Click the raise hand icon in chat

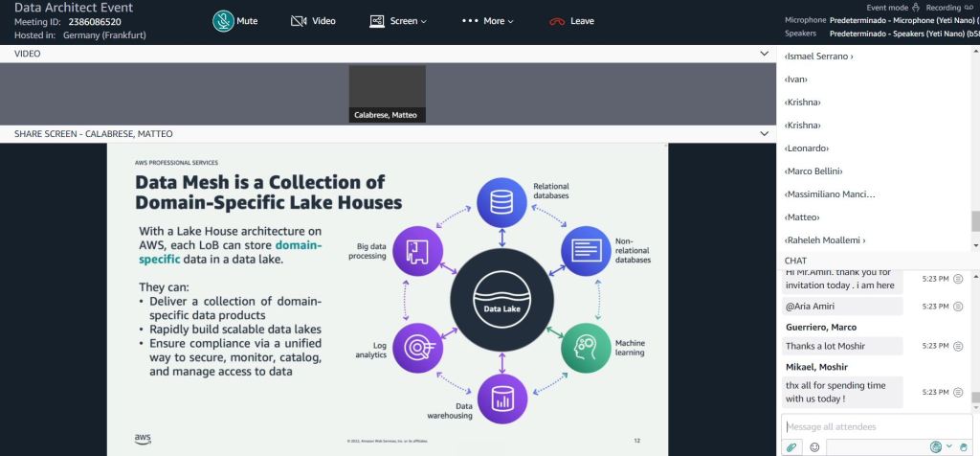pos(965,446)
